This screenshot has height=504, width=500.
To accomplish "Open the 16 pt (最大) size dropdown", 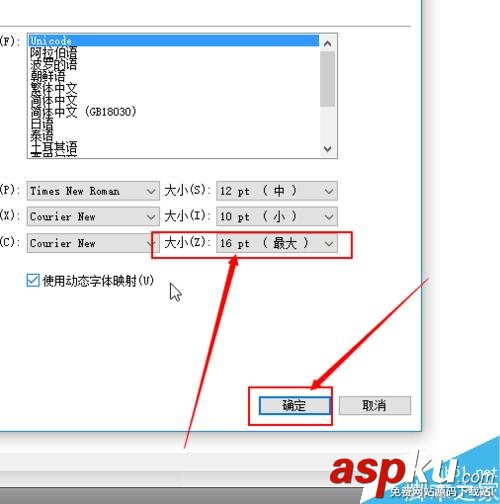I will point(277,243).
